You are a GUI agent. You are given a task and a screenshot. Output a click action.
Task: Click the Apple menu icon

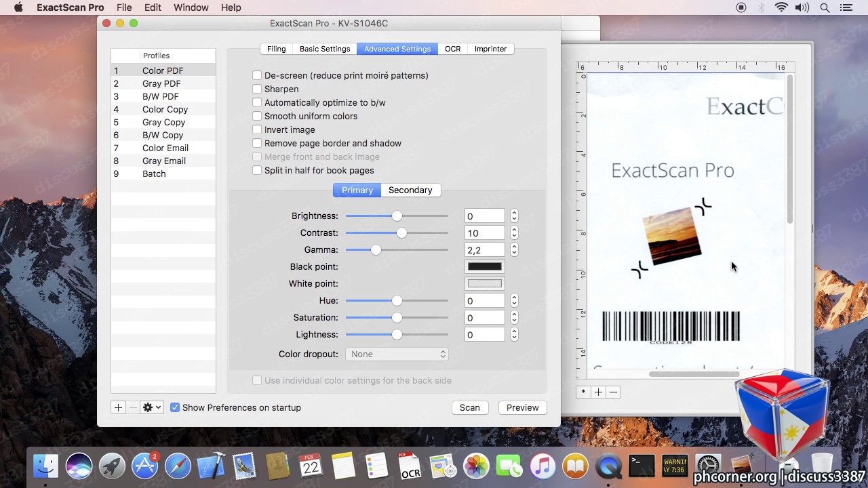[x=18, y=7]
